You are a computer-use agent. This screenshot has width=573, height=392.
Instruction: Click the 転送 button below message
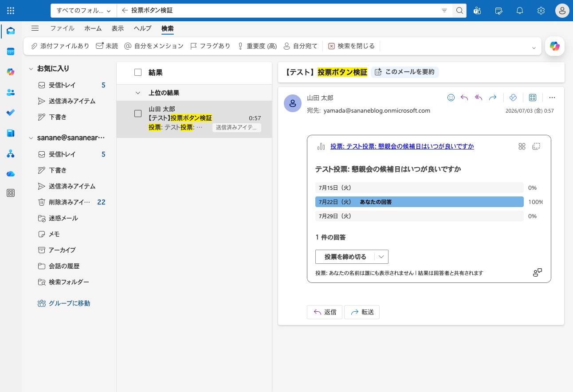coord(362,312)
